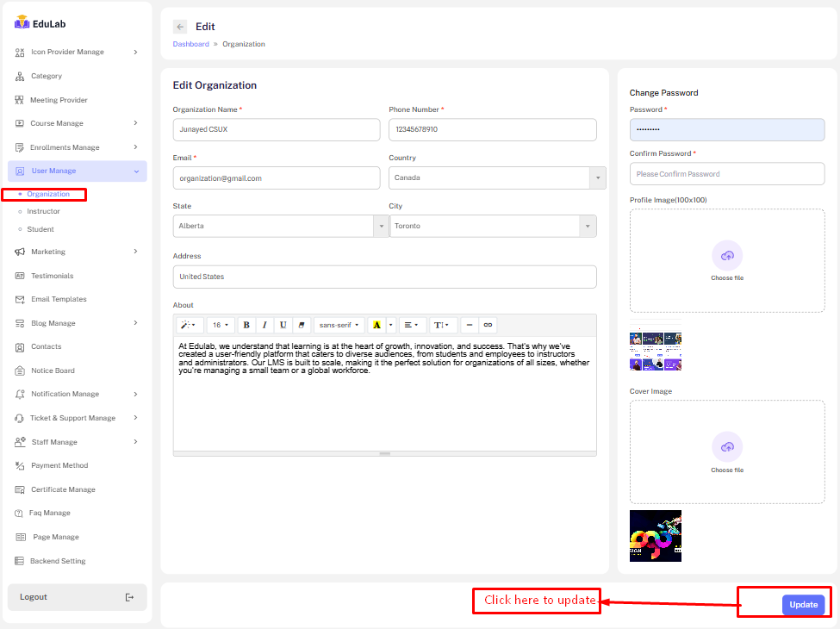Click the Confirm Password input field
This screenshot has width=840, height=629.
coord(726,174)
